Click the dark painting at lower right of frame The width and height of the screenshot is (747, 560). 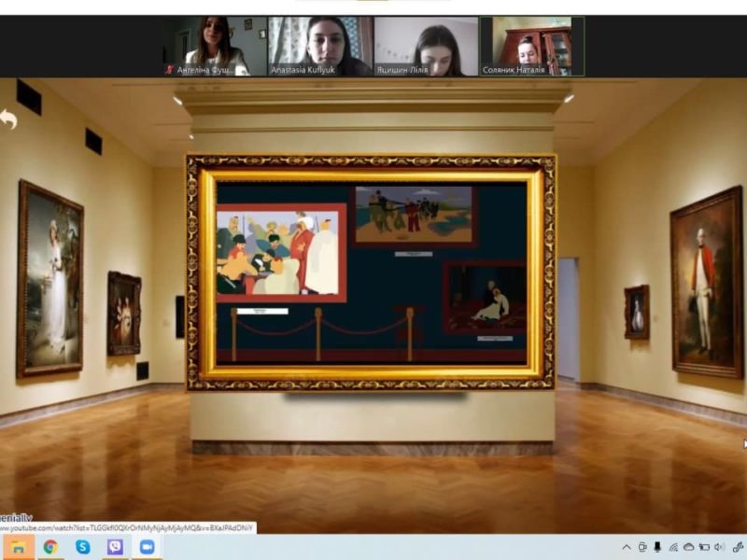486,297
